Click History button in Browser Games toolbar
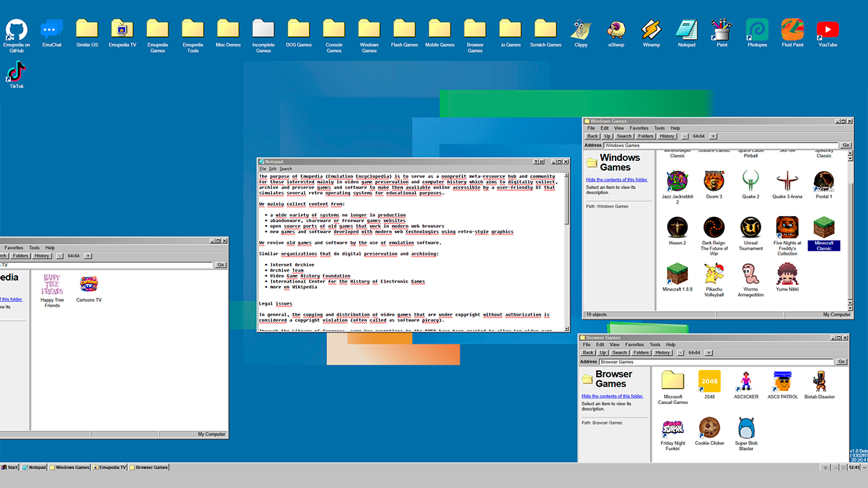Screen dimensions: 868x488 click(663, 353)
